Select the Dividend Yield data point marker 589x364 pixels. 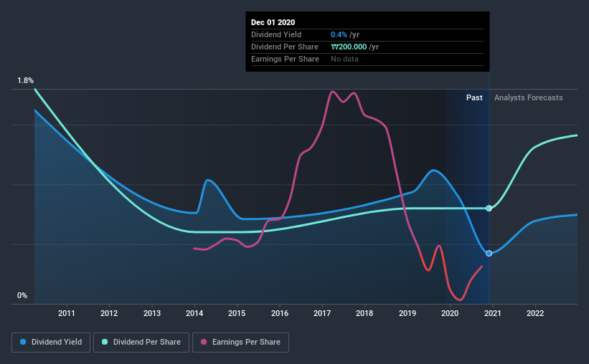(489, 254)
